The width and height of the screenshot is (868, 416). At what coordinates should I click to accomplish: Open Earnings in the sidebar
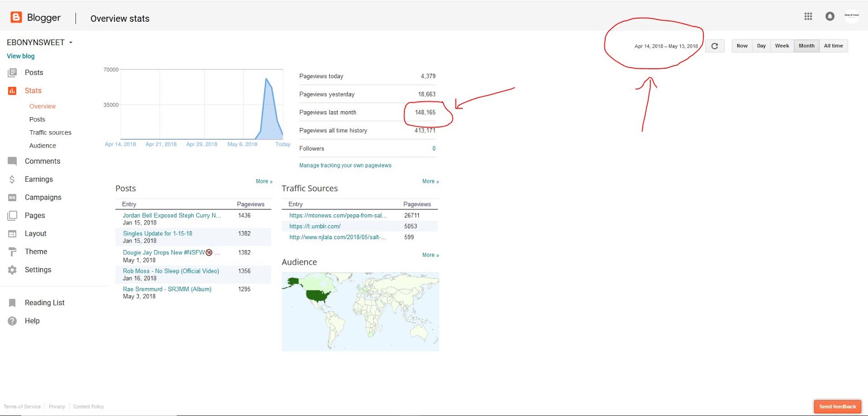39,180
